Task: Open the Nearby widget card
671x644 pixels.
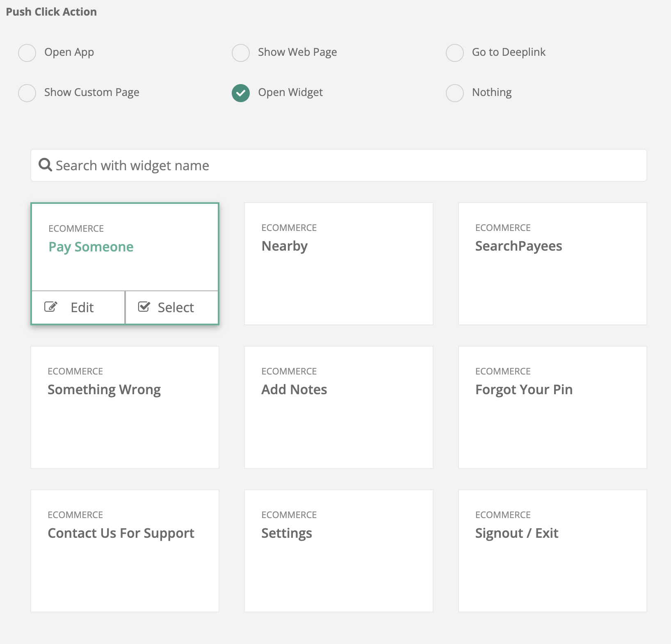Action: click(x=338, y=263)
